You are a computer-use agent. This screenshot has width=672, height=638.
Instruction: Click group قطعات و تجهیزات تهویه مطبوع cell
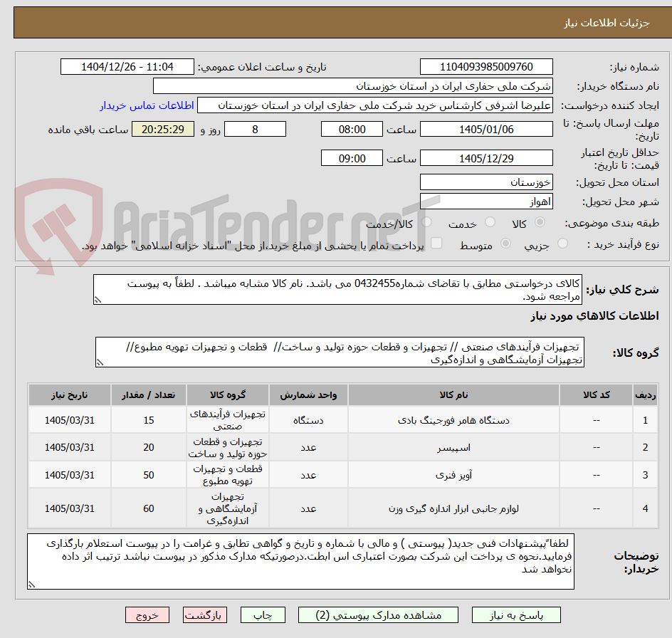point(228,475)
